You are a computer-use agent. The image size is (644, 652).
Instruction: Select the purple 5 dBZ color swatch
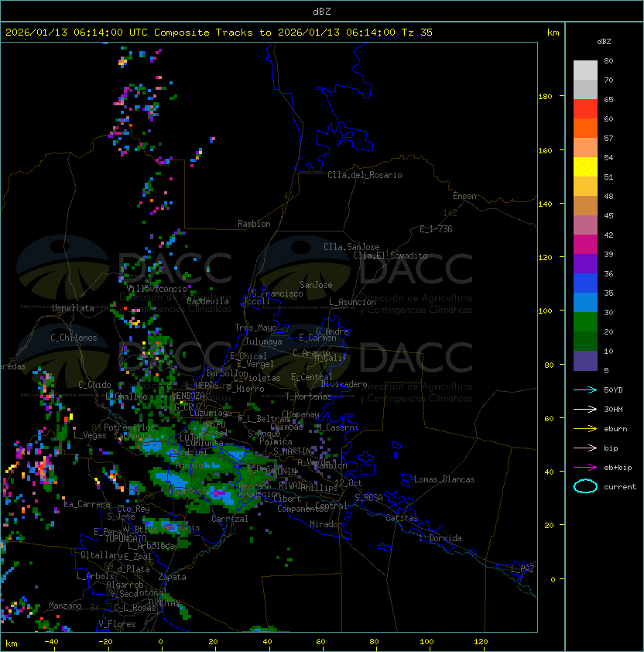(x=585, y=361)
